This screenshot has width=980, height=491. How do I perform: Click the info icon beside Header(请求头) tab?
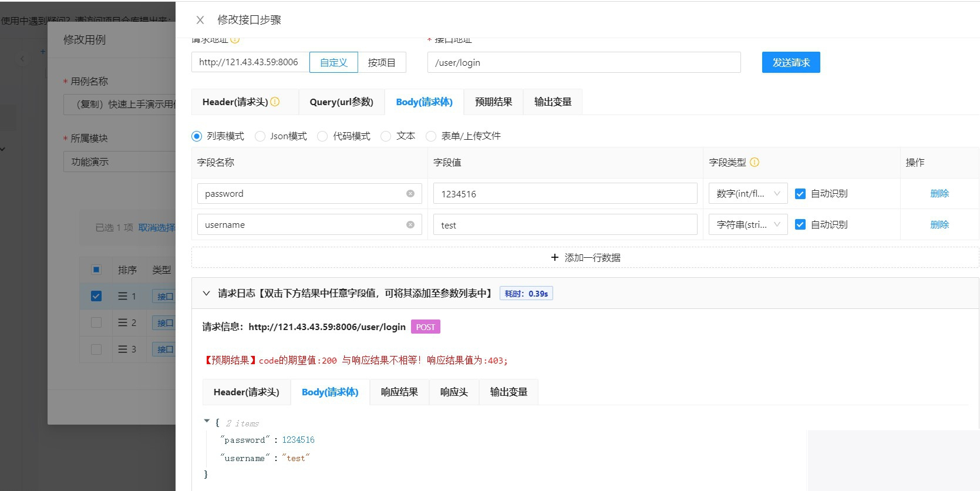pyautogui.click(x=275, y=102)
